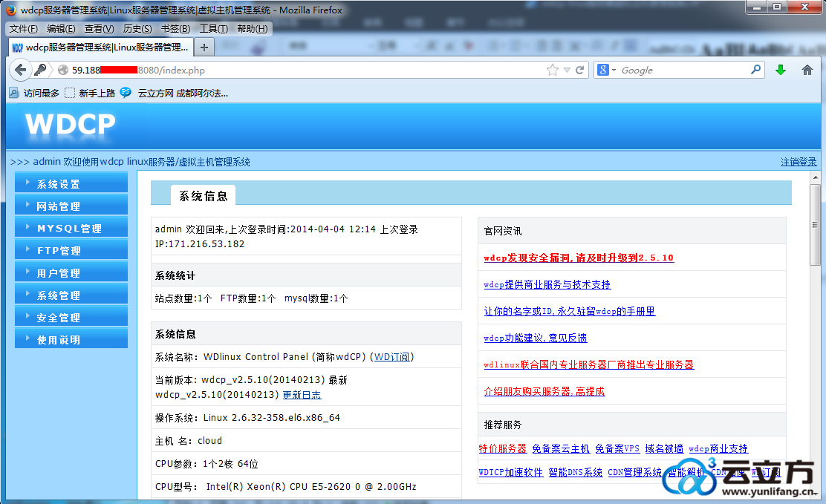This screenshot has width=826, height=504.
Task: Expand the 网站管理 sidebar menu
Action: [71, 206]
